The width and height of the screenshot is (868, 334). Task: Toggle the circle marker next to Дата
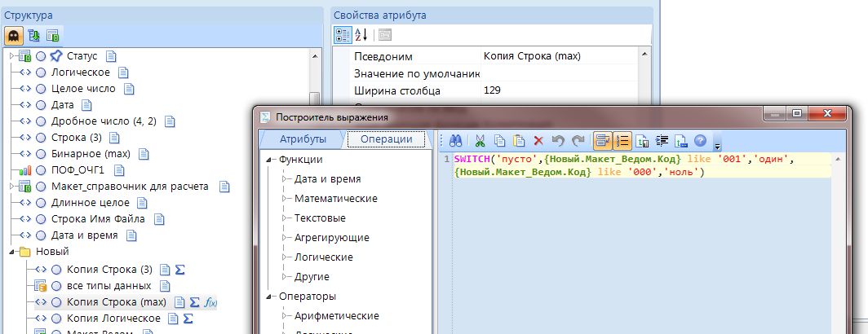[41, 106]
